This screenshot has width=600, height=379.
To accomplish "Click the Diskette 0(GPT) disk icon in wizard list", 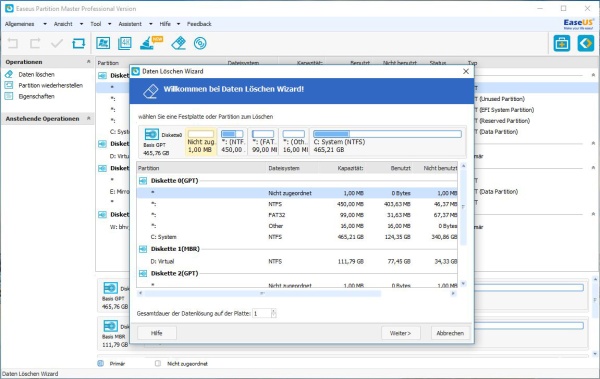I will [x=143, y=181].
